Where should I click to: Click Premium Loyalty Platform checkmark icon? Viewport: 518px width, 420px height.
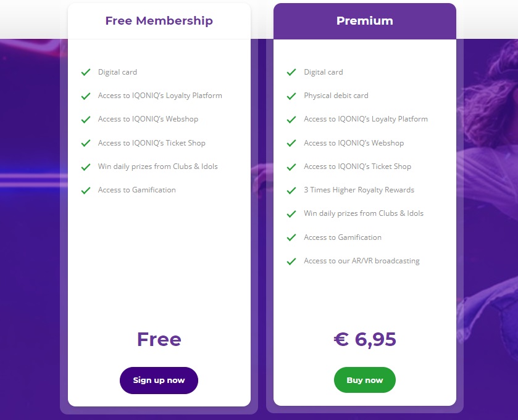point(291,120)
